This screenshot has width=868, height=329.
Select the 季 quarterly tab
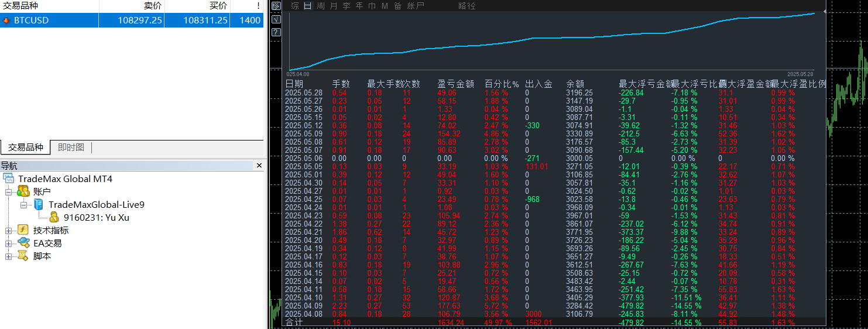click(x=346, y=6)
